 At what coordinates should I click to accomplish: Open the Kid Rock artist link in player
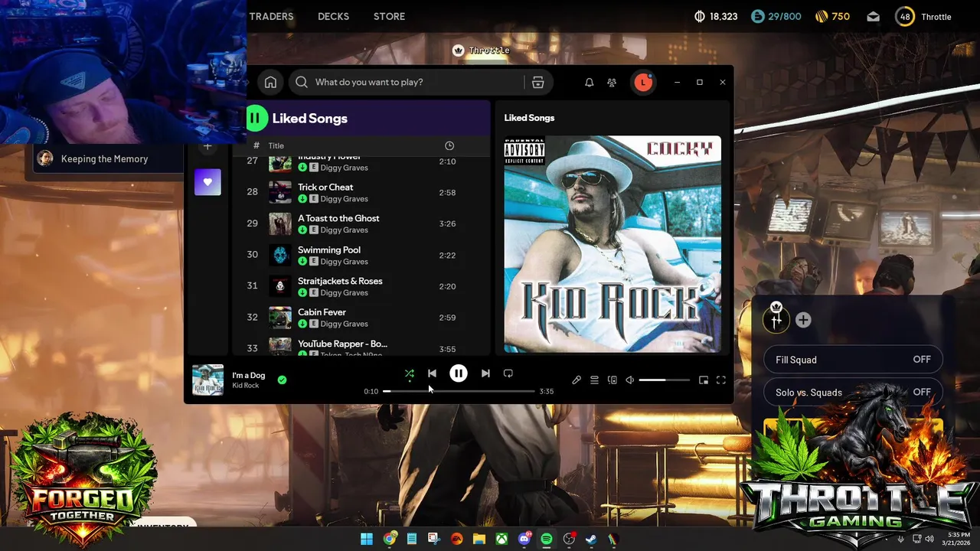(246, 386)
